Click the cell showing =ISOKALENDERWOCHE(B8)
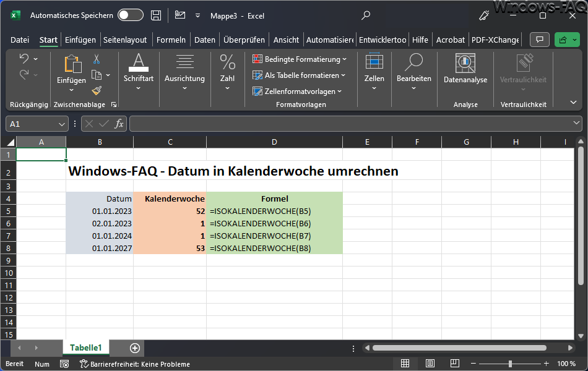 274,248
